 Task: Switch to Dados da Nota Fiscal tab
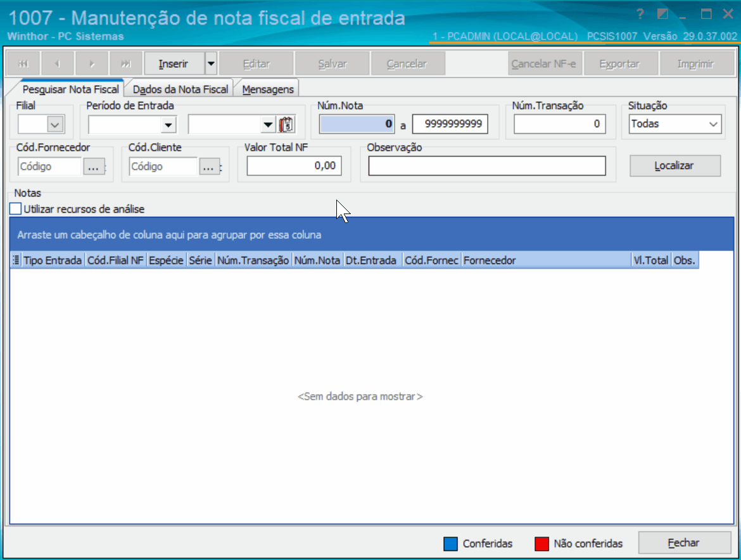tap(180, 89)
